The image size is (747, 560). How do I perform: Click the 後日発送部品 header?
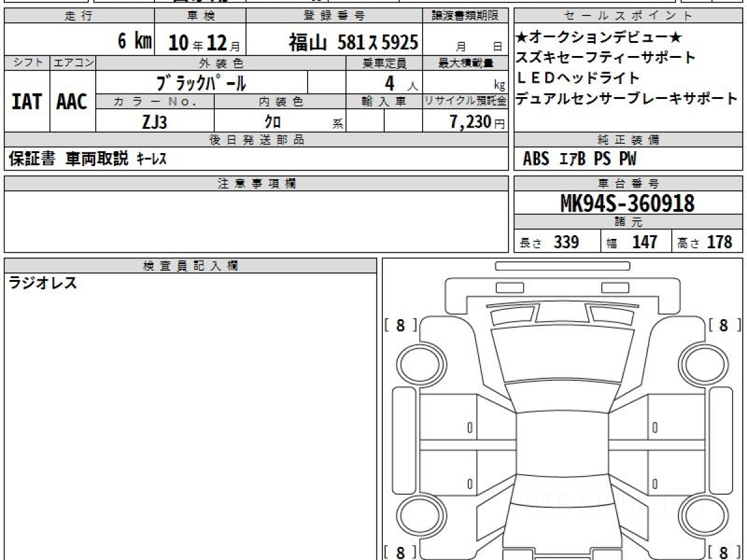click(x=256, y=140)
